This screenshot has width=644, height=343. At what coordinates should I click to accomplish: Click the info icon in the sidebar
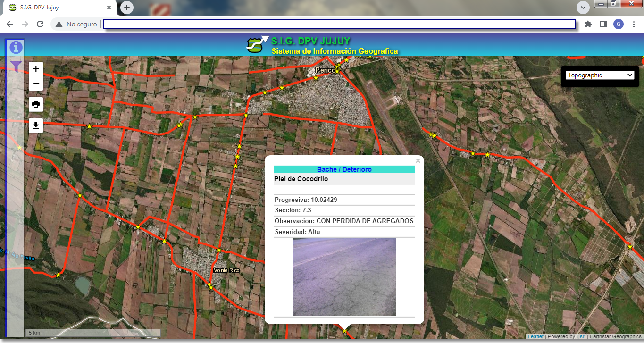[16, 47]
